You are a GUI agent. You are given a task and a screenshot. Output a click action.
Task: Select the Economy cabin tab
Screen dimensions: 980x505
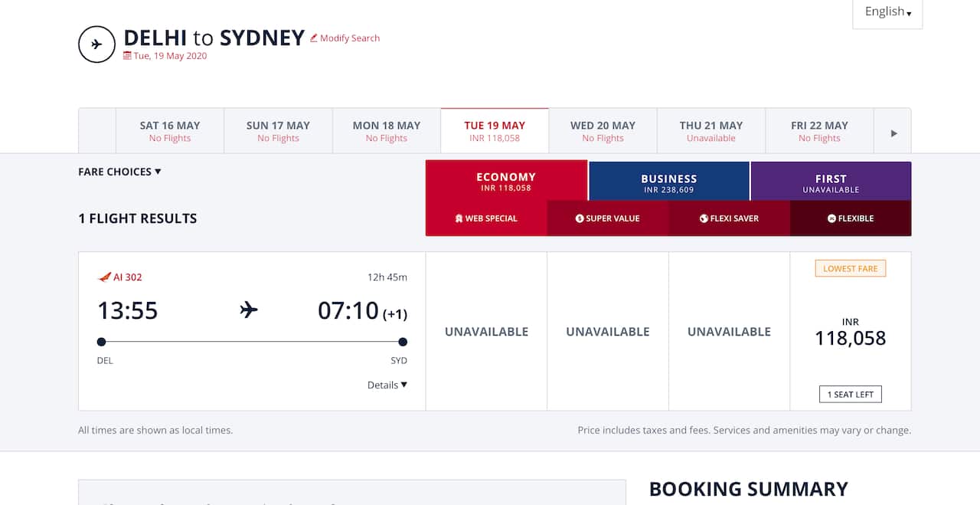(x=506, y=181)
